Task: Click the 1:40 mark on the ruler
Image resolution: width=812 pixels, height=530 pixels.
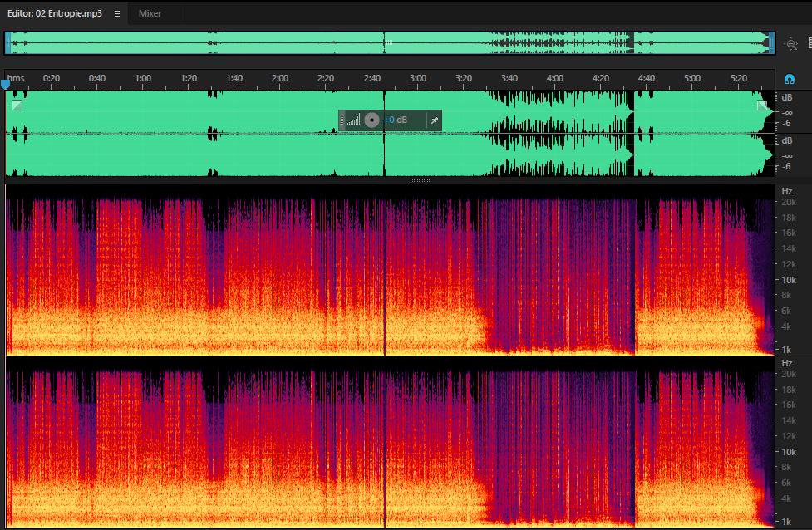Action: point(234,78)
